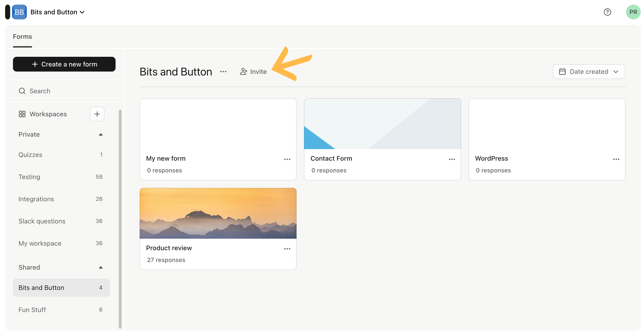Add a new workspace with plus button

(97, 114)
